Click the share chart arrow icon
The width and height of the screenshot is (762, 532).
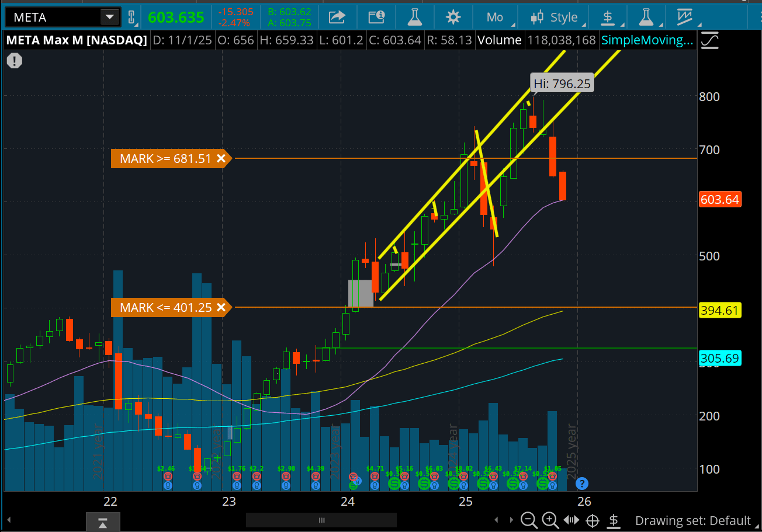coord(337,17)
